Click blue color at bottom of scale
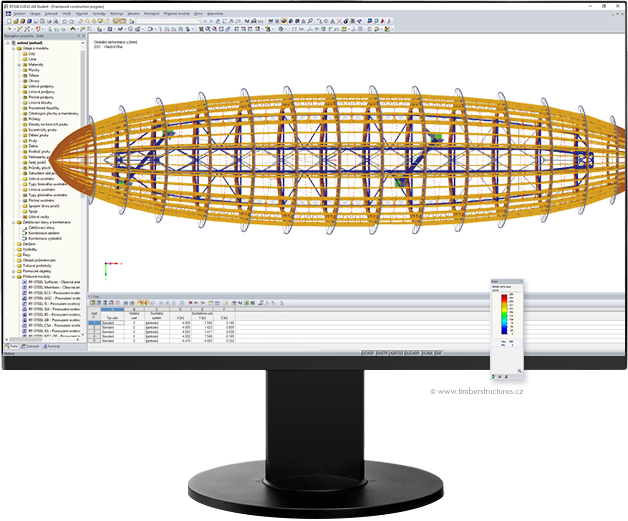The height and width of the screenshot is (521, 628). (504, 330)
